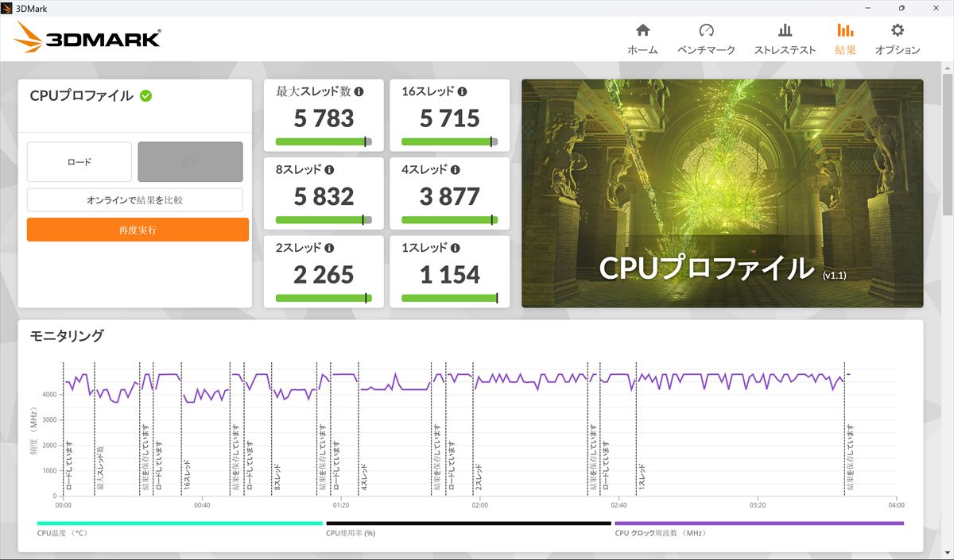
Task: Click the v1.1 version label
Action: (x=836, y=275)
